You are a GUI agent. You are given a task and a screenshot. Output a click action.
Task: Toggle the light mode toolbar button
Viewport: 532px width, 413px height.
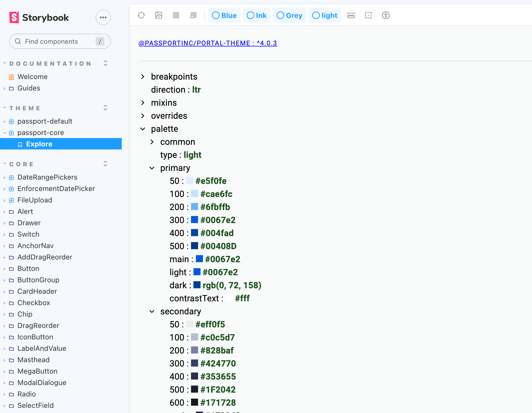325,15
